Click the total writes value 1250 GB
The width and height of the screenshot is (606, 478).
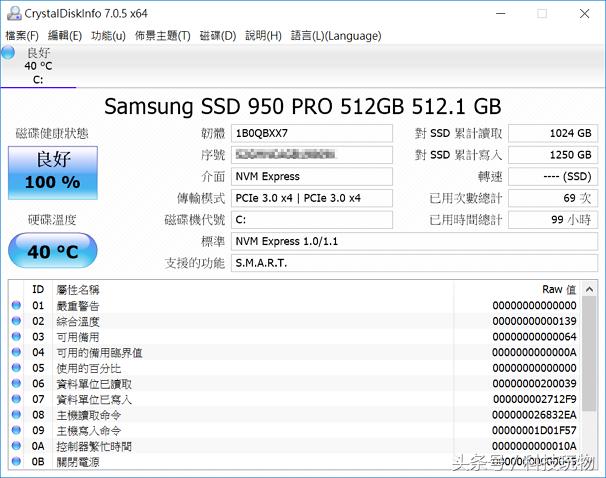coord(553,155)
